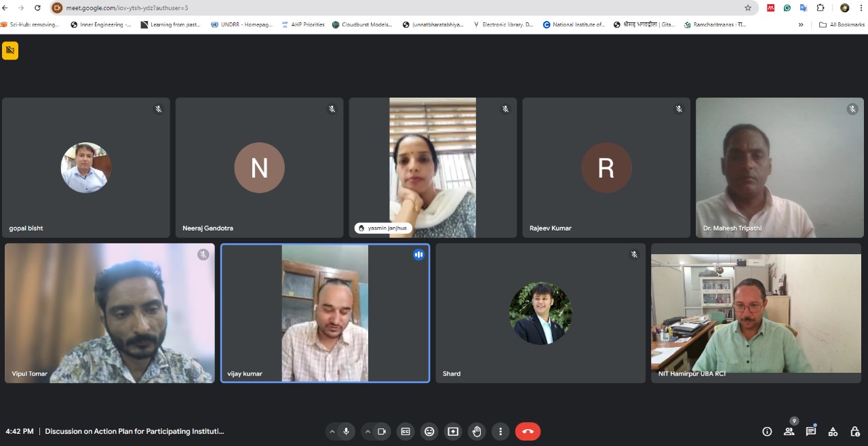Expand video settings arrow beside camera
This screenshot has height=446, width=868.
point(367,432)
